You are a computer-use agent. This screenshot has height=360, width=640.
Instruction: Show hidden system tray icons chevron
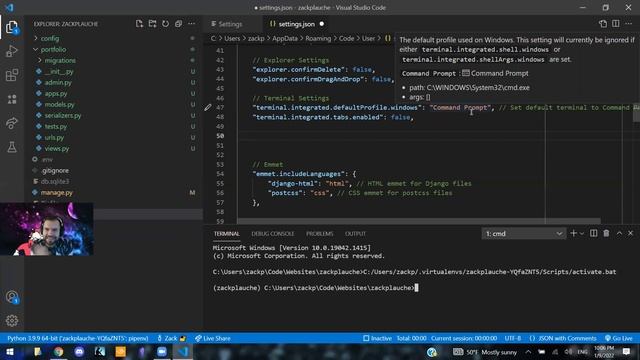[x=528, y=352]
